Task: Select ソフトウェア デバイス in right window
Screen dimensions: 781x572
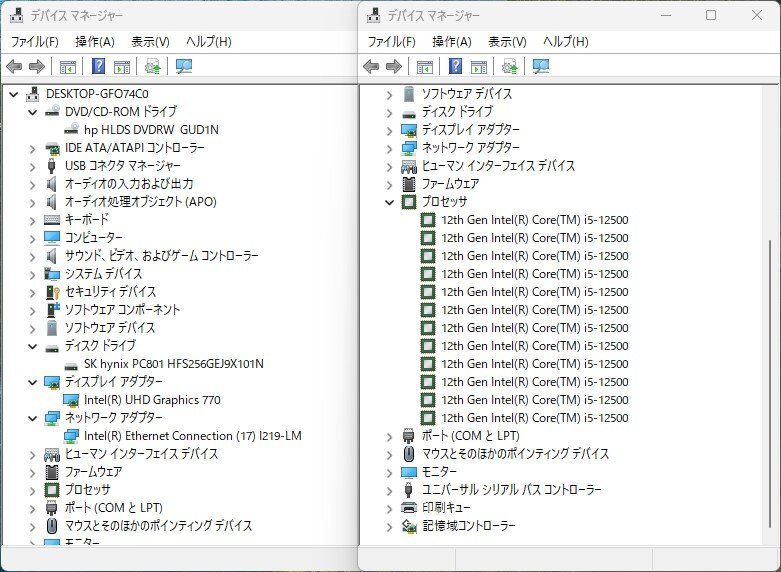Action: click(467, 94)
